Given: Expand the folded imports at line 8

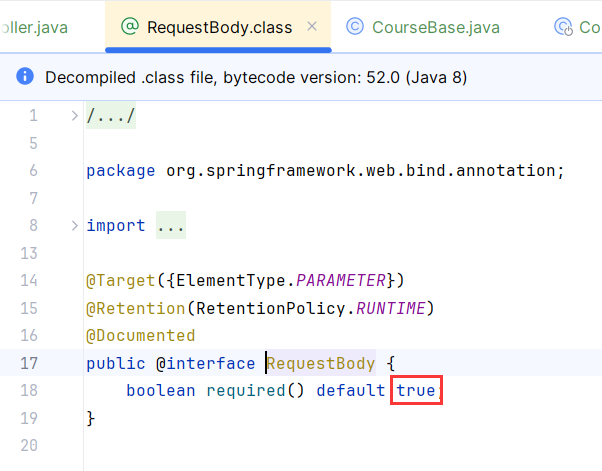Looking at the screenshot, I should point(74,225).
